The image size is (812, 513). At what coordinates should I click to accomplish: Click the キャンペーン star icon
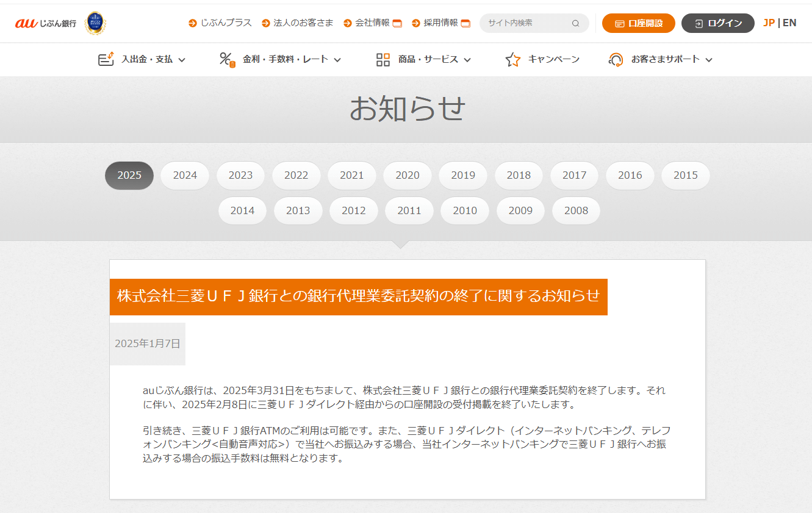tap(513, 59)
